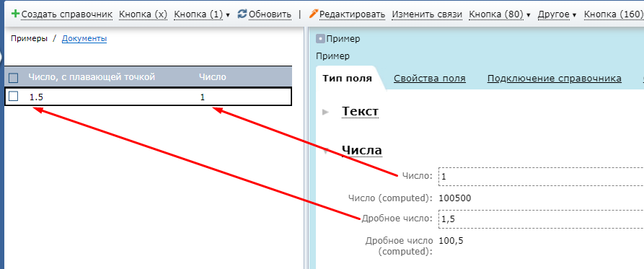644x269 pixels.
Task: Click the computed value 100,5
Action: pyautogui.click(x=451, y=241)
